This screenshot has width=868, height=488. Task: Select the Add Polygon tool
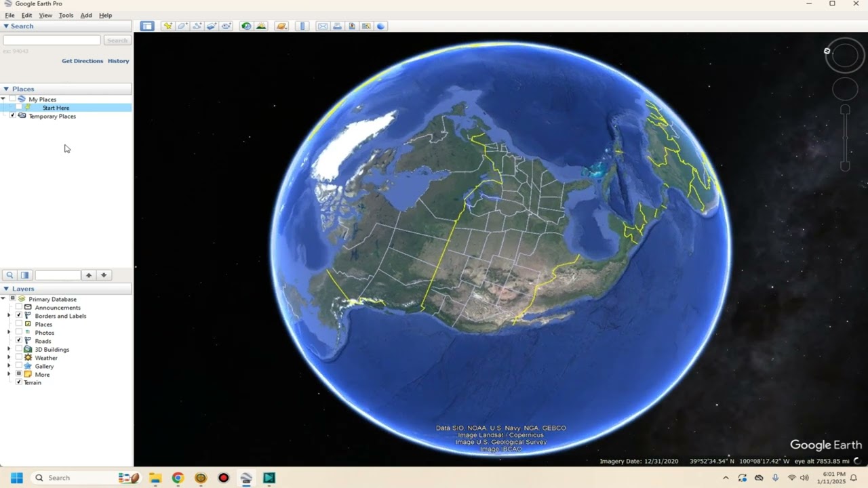(x=182, y=26)
